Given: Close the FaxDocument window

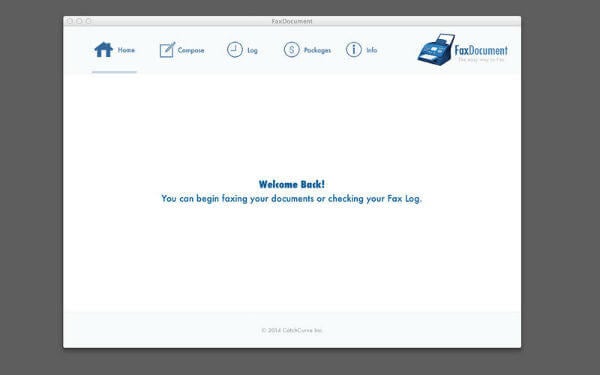Looking at the screenshot, I should click(x=70, y=21).
